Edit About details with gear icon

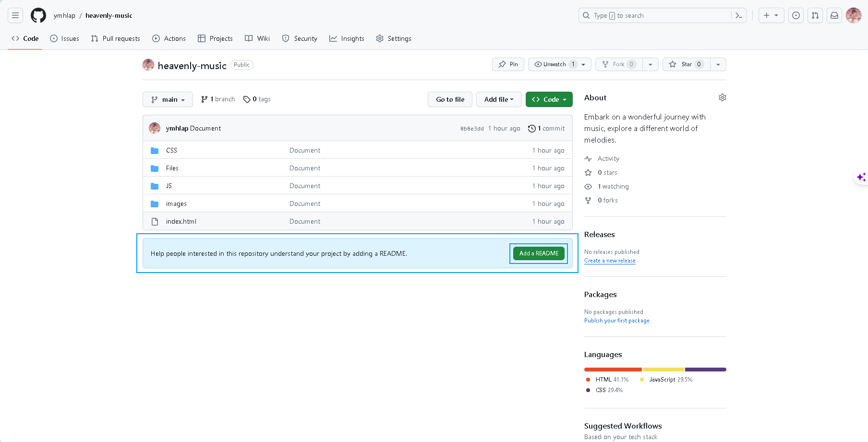pos(722,97)
